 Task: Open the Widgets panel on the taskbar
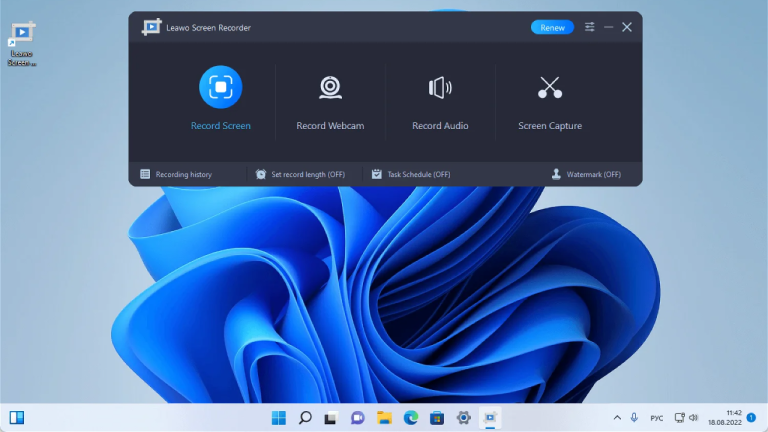(x=17, y=418)
